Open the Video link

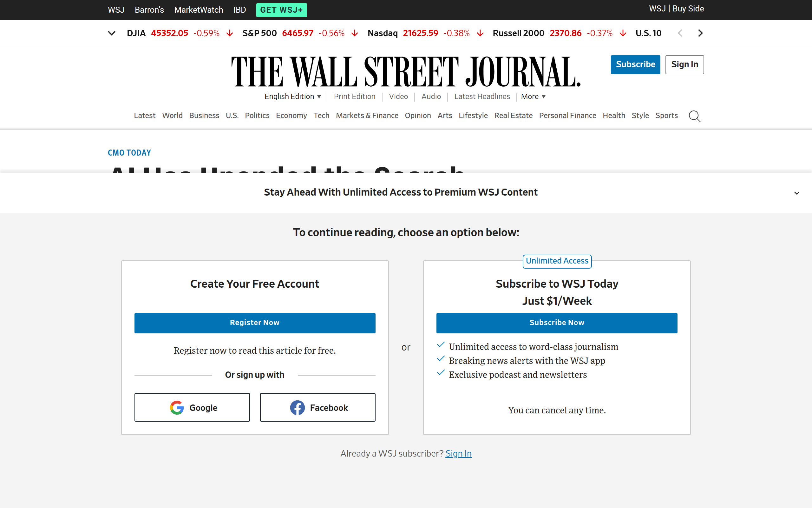point(398,97)
